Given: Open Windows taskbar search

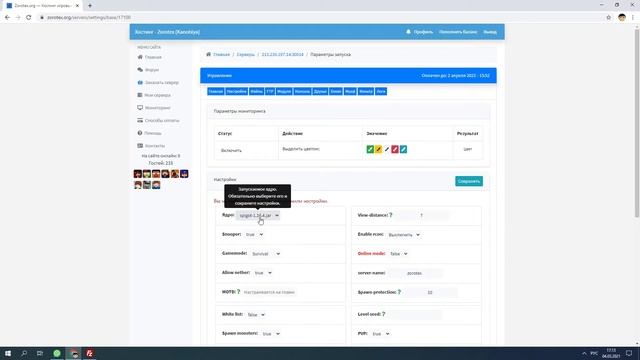Looking at the screenshot, I should click(x=24, y=353).
